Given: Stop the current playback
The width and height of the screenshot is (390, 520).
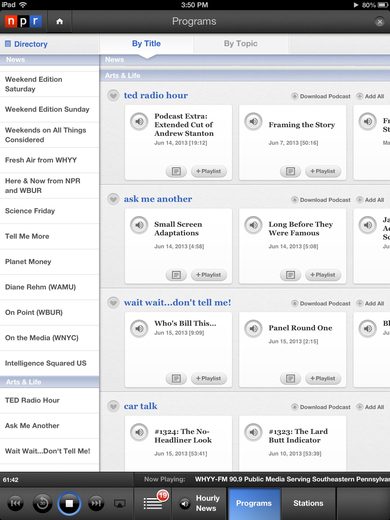Looking at the screenshot, I should tap(69, 503).
